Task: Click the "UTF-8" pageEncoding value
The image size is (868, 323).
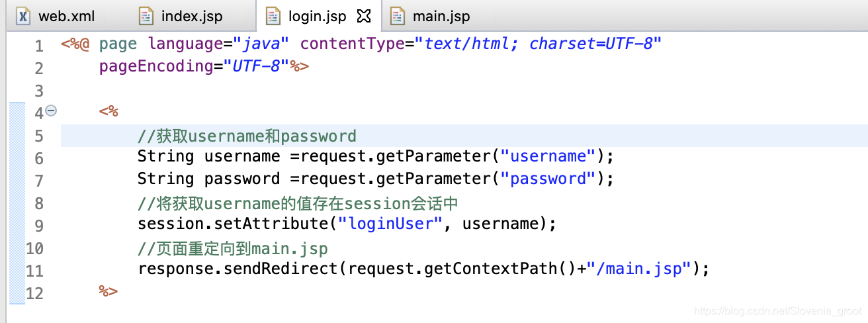Action: (x=257, y=66)
